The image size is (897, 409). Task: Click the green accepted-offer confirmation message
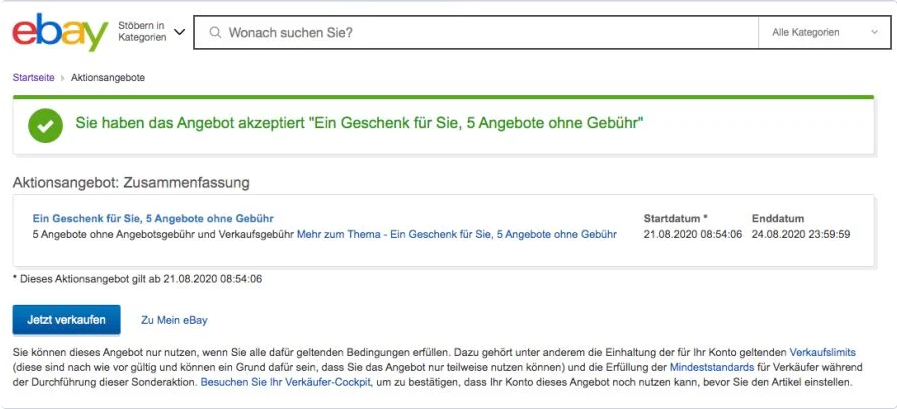pos(359,124)
